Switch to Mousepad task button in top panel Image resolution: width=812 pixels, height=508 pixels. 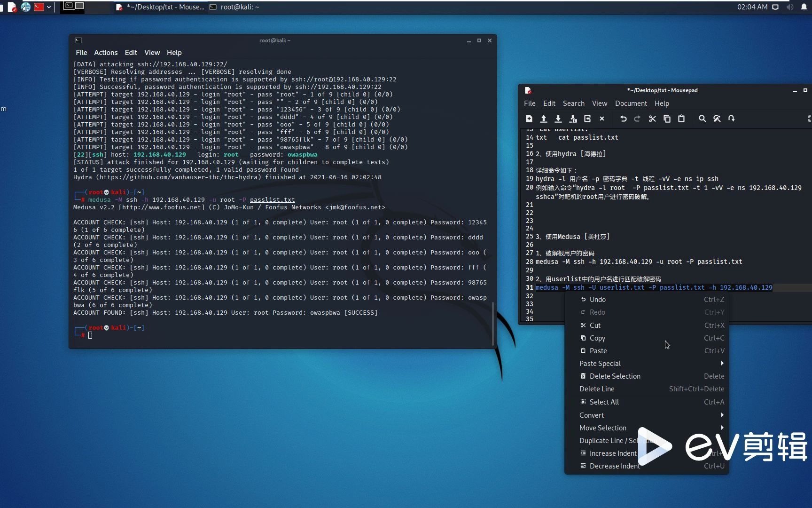coord(160,7)
